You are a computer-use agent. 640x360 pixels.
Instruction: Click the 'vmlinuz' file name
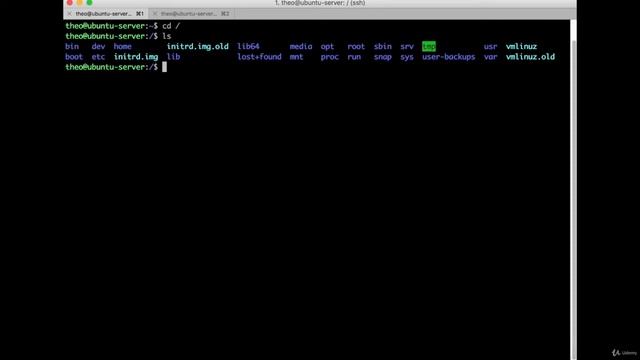(521, 47)
